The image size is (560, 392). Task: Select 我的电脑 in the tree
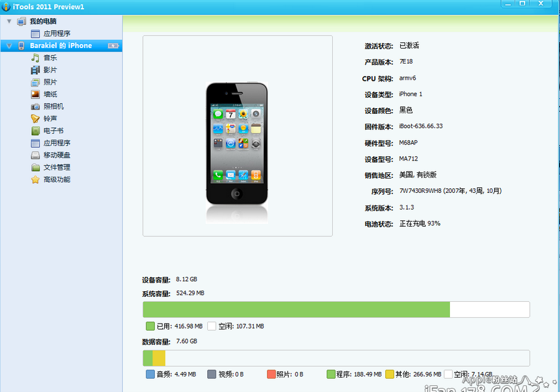[43, 21]
